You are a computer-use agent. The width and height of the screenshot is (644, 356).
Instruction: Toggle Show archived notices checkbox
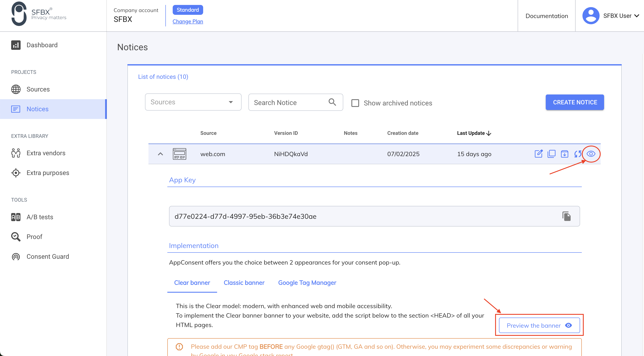(355, 103)
